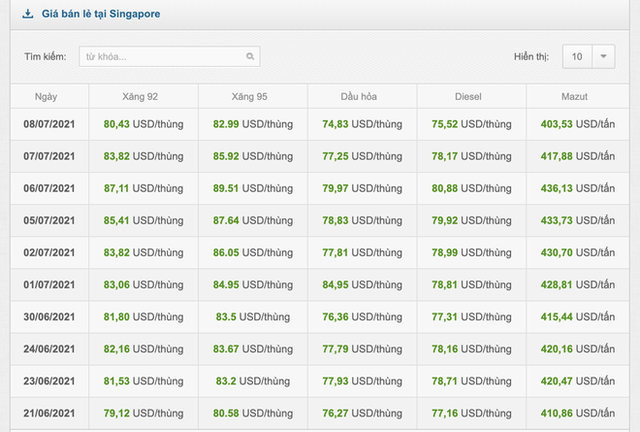The image size is (640, 432).
Task: Open Giá bán lẻ tại Singapore link
Action: tap(101, 14)
